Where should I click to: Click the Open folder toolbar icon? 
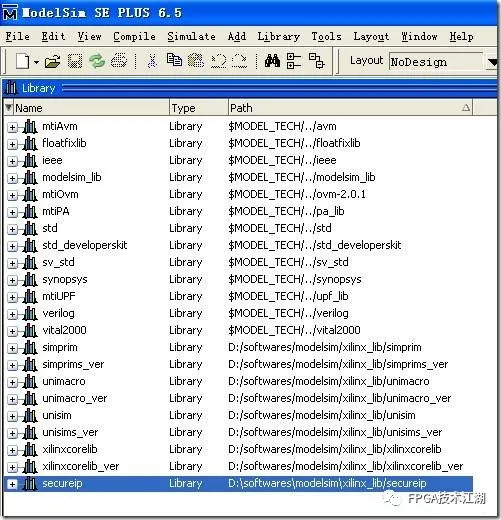tap(52, 62)
